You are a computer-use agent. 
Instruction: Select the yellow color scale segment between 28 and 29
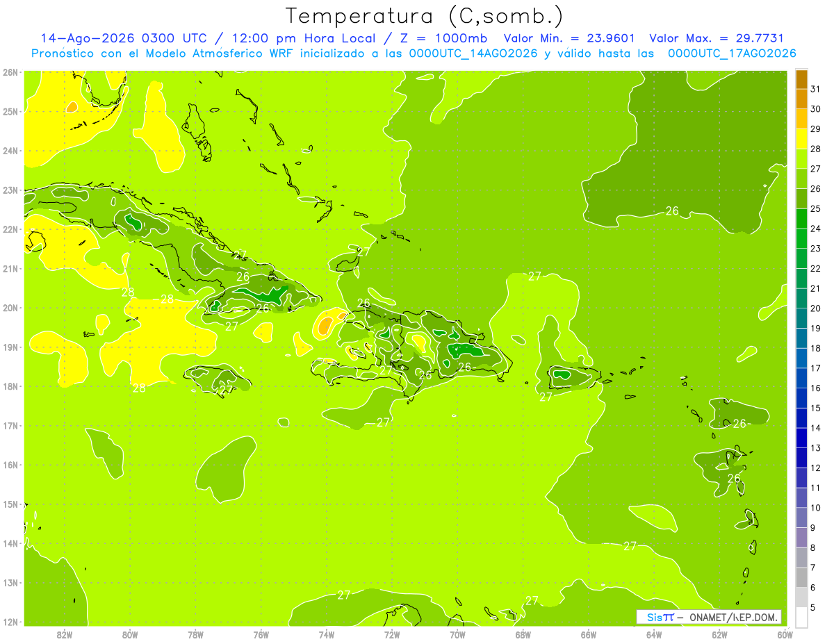(x=801, y=139)
